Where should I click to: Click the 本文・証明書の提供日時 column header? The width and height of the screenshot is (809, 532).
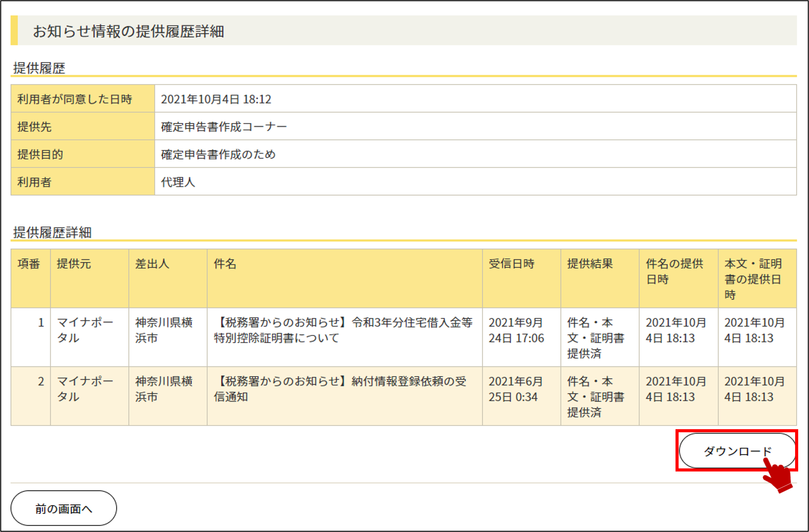[x=757, y=279]
